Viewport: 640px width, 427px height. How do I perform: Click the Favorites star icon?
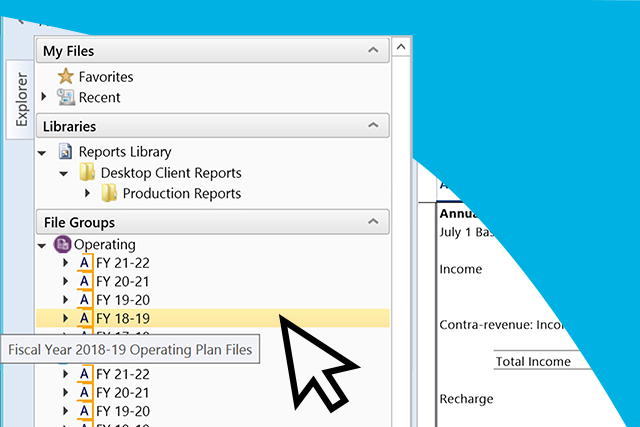(66, 77)
